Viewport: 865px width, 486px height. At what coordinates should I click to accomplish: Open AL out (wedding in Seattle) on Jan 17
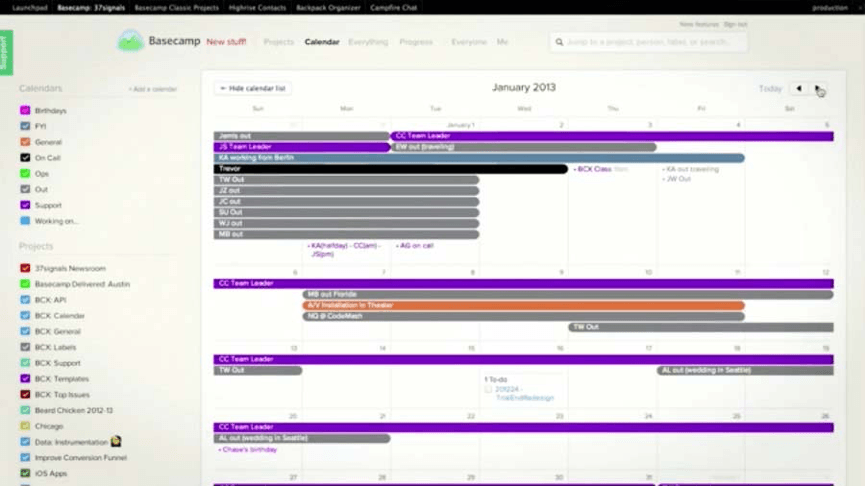745,370
